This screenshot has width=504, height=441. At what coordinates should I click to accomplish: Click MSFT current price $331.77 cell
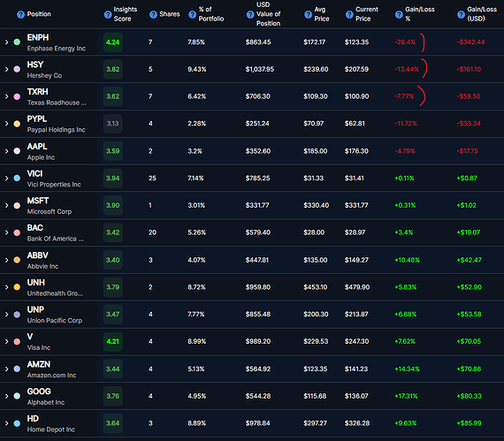coord(356,205)
